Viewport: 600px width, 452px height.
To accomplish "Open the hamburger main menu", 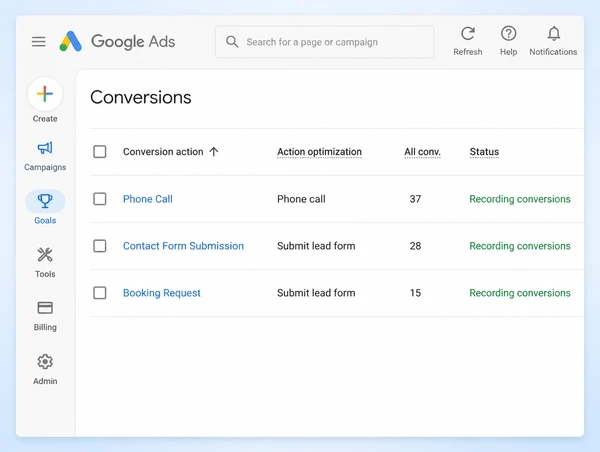I will pos(38,41).
